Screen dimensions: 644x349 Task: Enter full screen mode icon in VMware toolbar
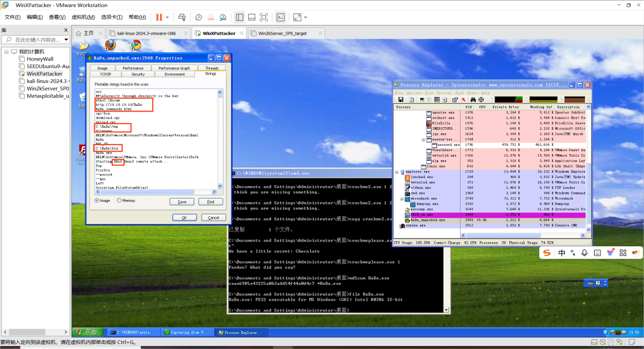click(x=264, y=17)
